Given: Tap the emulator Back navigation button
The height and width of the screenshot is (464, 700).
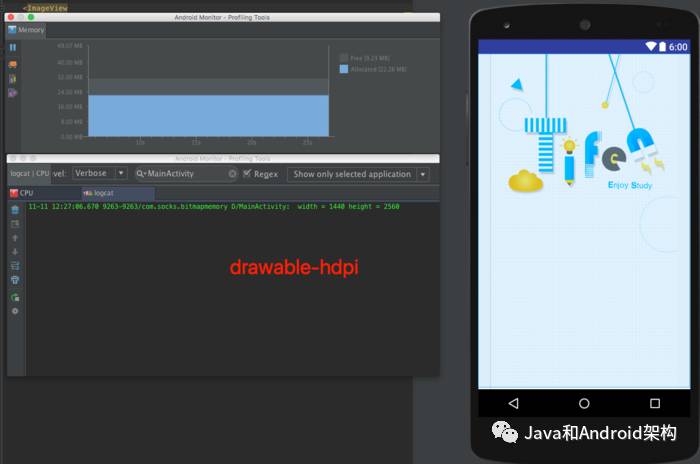Looking at the screenshot, I should 513,403.
